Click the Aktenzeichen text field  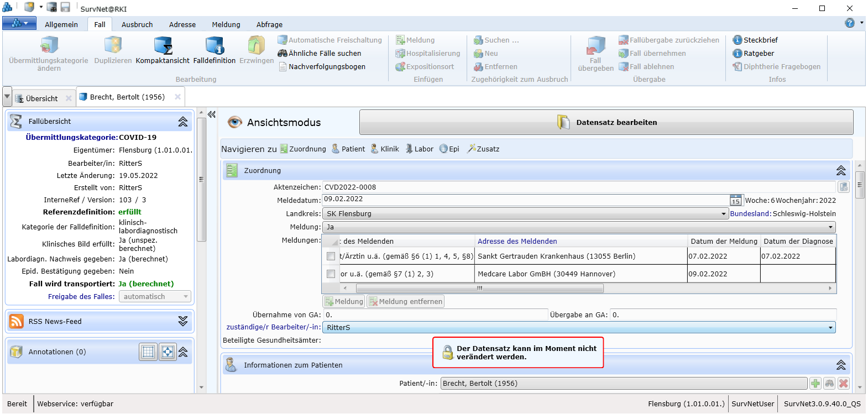pyautogui.click(x=578, y=187)
